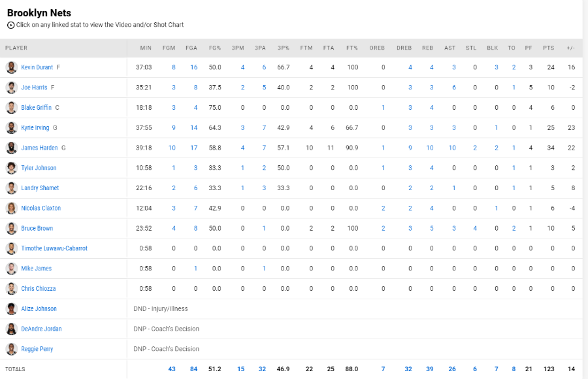Image resolution: width=588 pixels, height=379 pixels.
Task: Click Nicolas Claxton's player headshot
Action: coord(12,208)
